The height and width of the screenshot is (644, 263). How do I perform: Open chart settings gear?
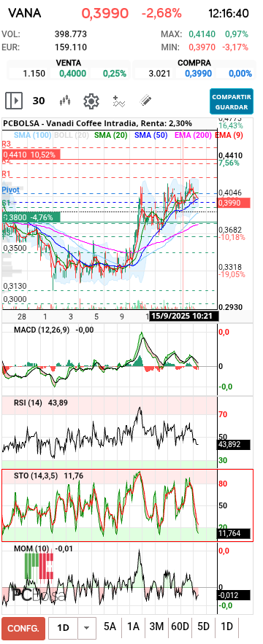91,101
